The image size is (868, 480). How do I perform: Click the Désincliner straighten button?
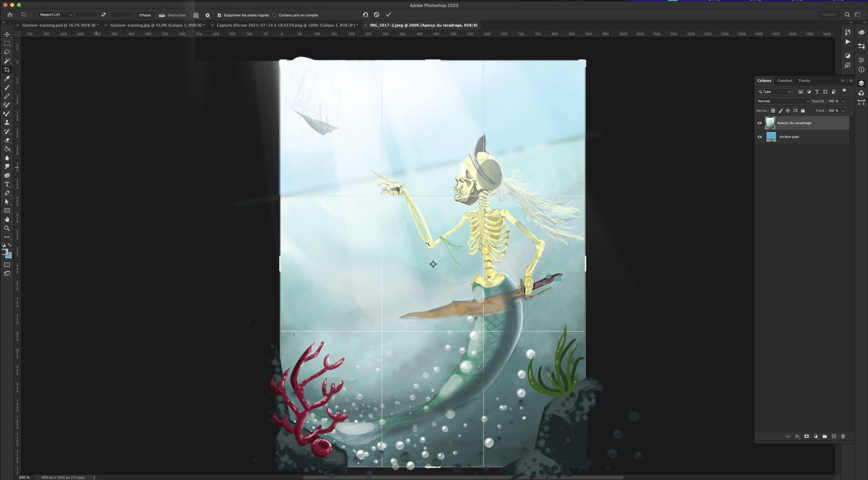point(173,15)
